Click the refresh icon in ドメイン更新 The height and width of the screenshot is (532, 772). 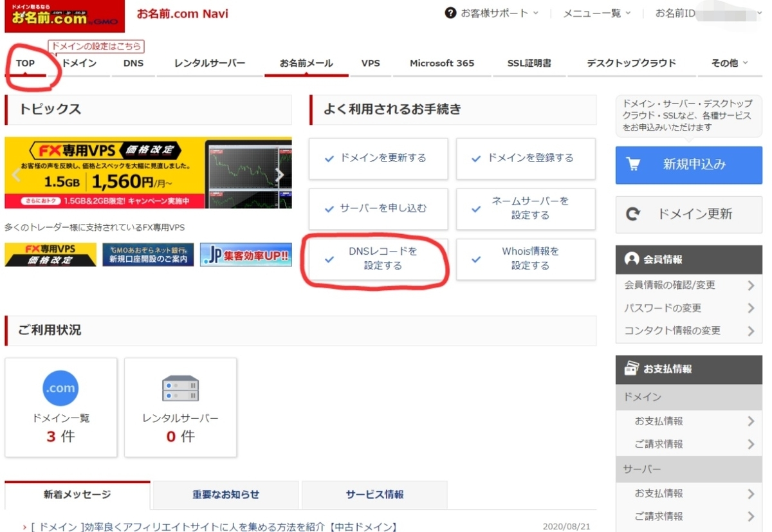(x=633, y=214)
